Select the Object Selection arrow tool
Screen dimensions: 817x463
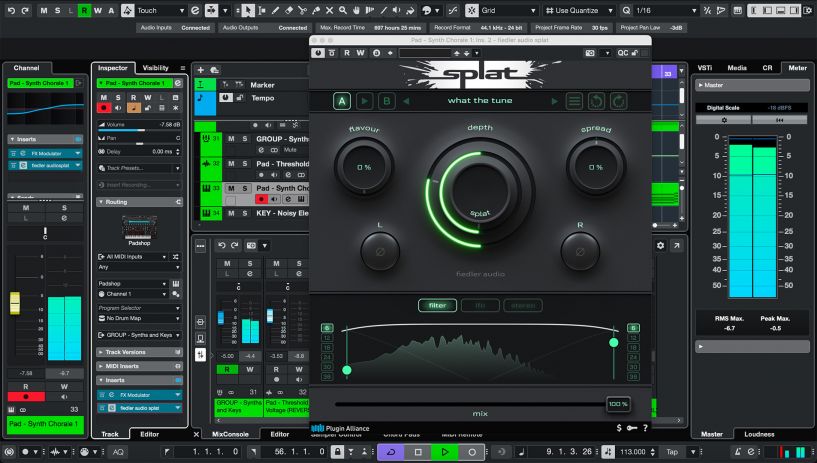click(x=247, y=10)
